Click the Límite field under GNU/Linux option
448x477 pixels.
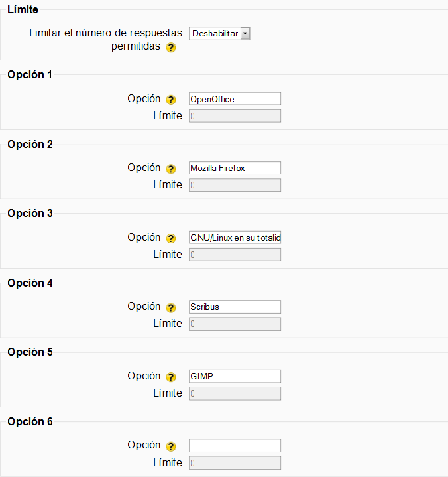[235, 255]
